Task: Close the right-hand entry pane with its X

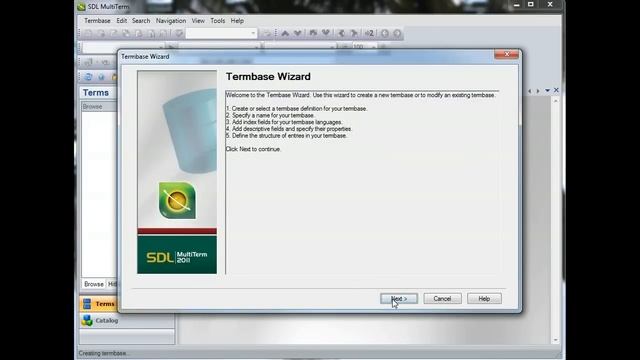Action: [556, 90]
